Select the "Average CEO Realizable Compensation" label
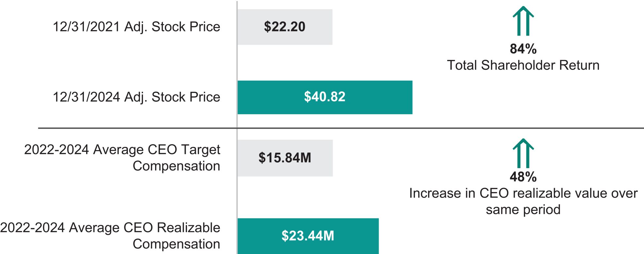This screenshot has height=254, width=644. click(110, 236)
